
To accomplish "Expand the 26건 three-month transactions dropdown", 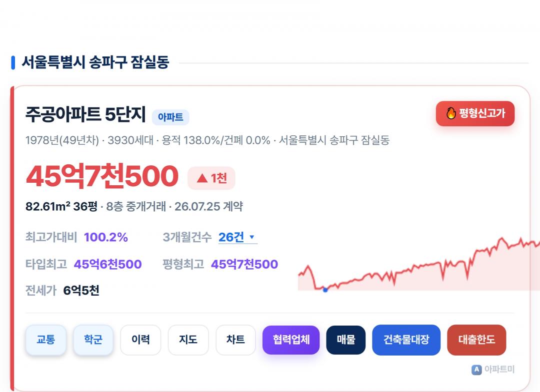I will tap(238, 237).
